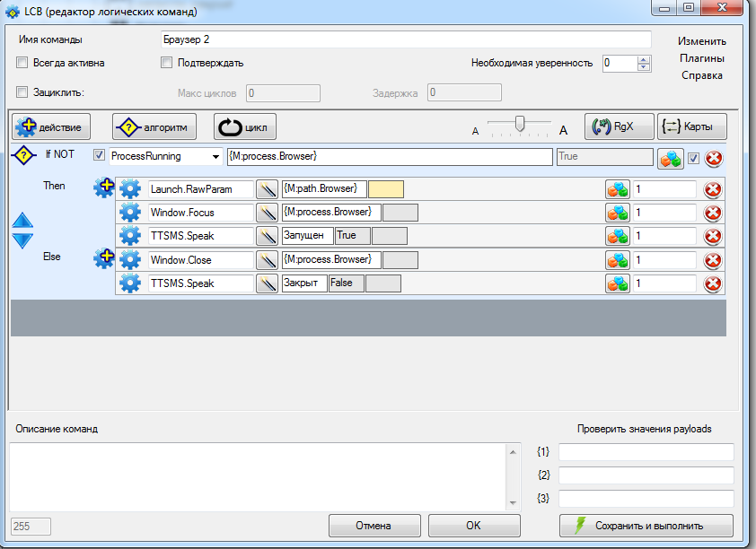756x549 pixels.
Task: Click the gear icon of the Запущен TTSMS.Speak
Action: click(130, 236)
